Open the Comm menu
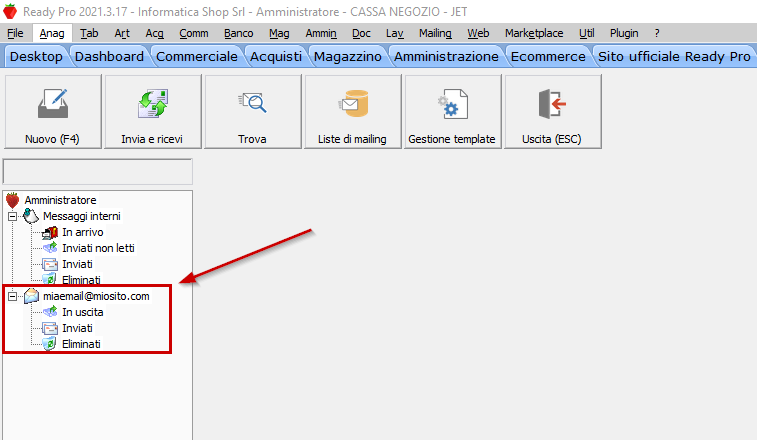Viewport: 757px width, 440px height. point(194,33)
